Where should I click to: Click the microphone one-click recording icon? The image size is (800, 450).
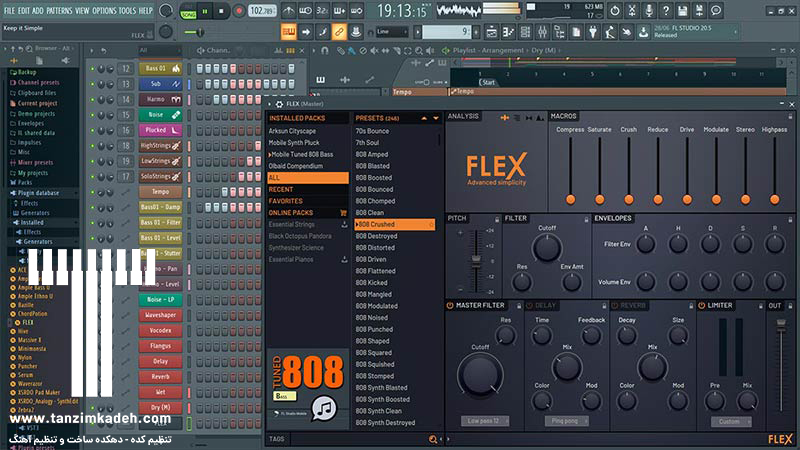(648, 10)
